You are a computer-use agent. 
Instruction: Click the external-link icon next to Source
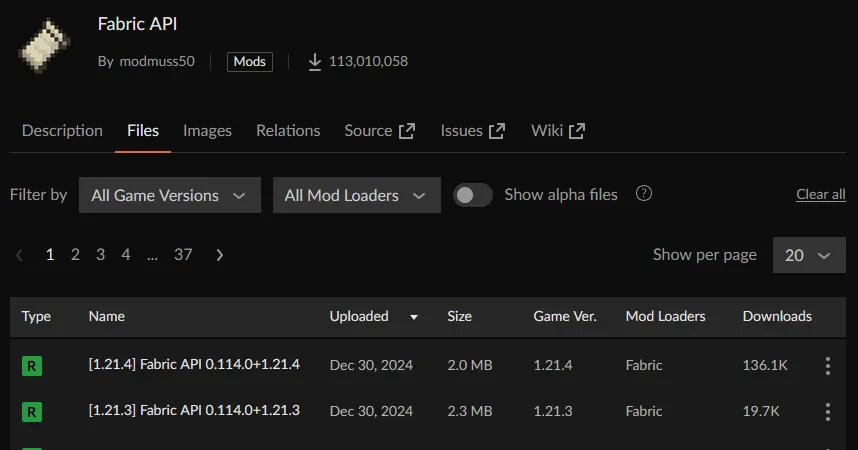407,131
